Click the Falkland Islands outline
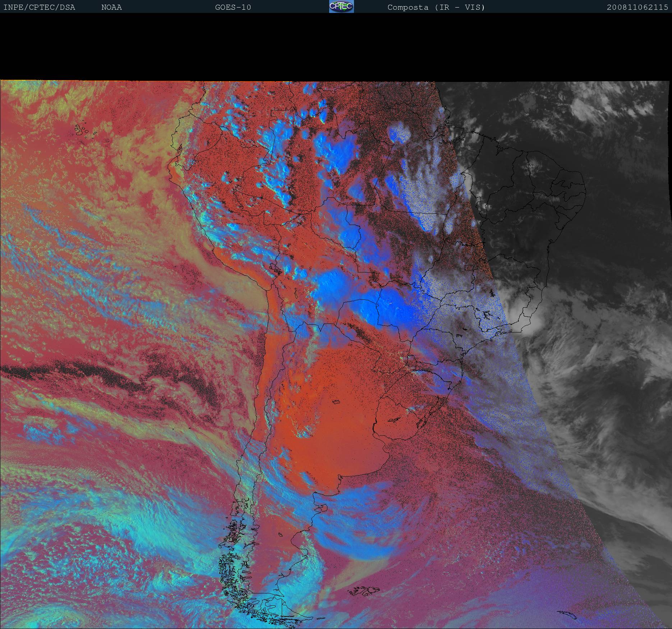The height and width of the screenshot is (629, 672). pos(366,589)
